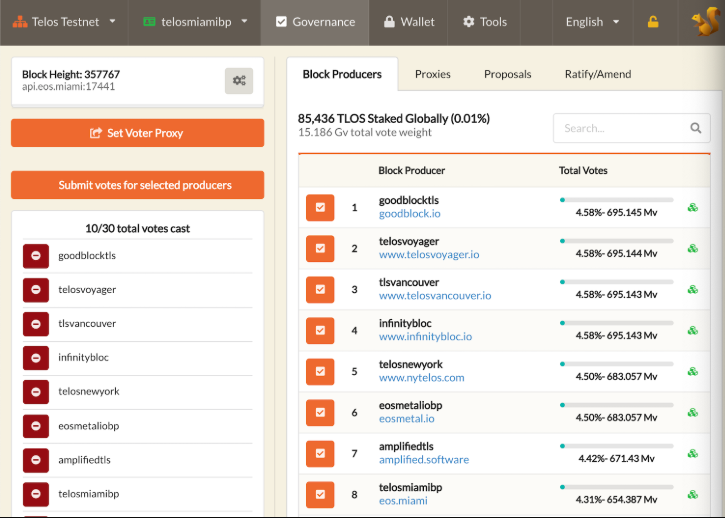The height and width of the screenshot is (518, 725).
Task: Click green info icon for telosvoyager row
Action: [x=693, y=248]
